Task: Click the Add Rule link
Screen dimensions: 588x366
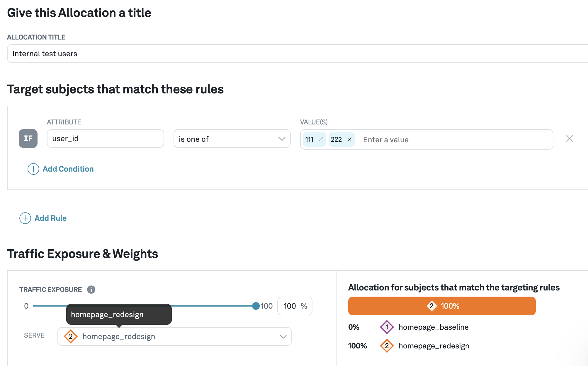Action: (50, 218)
